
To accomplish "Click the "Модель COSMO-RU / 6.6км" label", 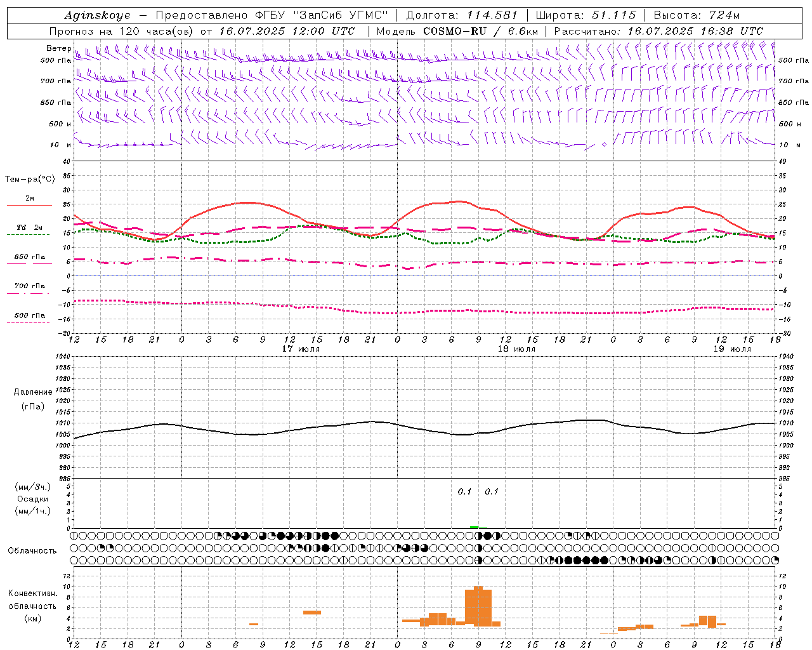I will pos(457,31).
